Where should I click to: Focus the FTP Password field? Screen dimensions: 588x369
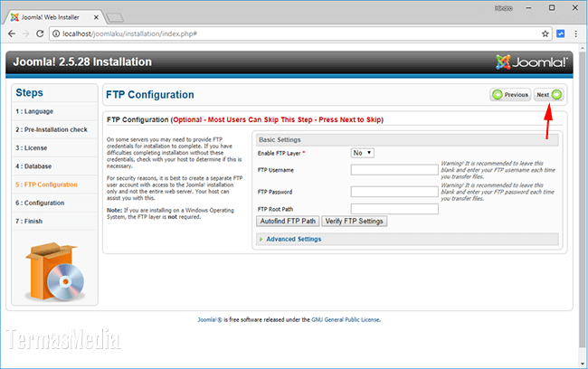coord(394,192)
